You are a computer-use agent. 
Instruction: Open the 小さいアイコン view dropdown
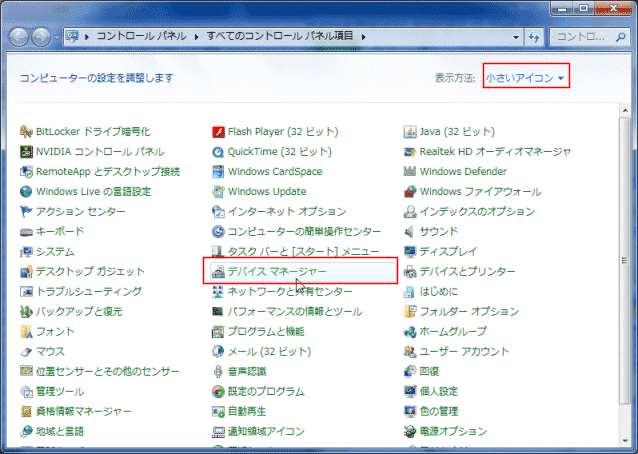526,78
